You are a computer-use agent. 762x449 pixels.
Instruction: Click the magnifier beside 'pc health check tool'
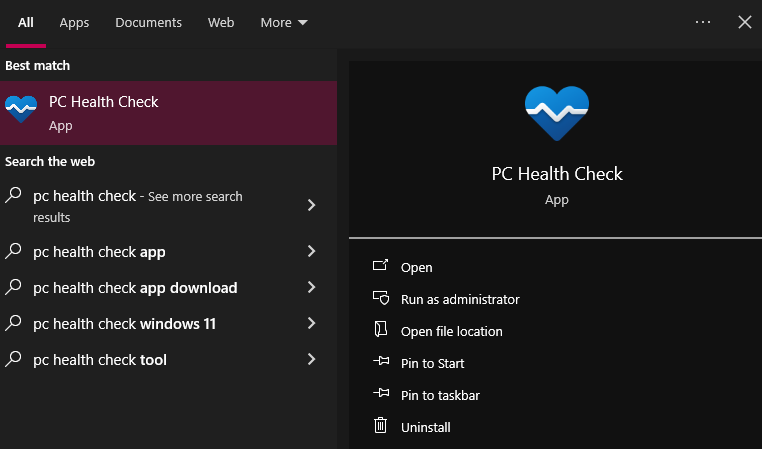(x=13, y=359)
